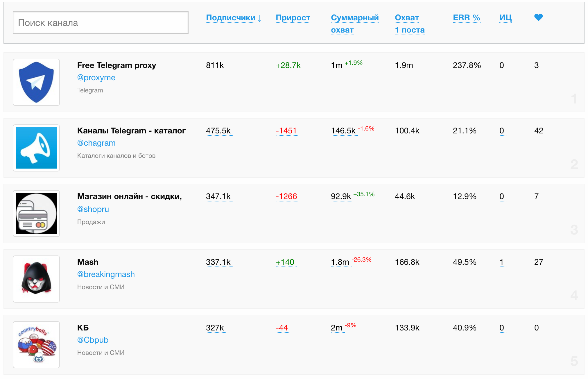This screenshot has width=588, height=379.
Task: Open the Каналы Telegram megaphone avatar
Action: [x=36, y=148]
